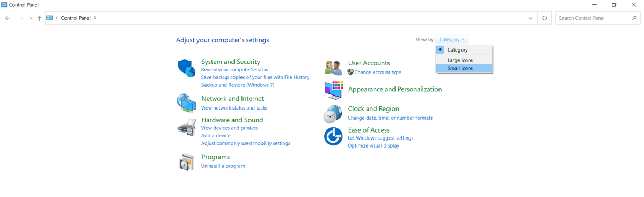This screenshot has height=197, width=644.
Task: Open the Network and Internet globe icon
Action: (186, 103)
